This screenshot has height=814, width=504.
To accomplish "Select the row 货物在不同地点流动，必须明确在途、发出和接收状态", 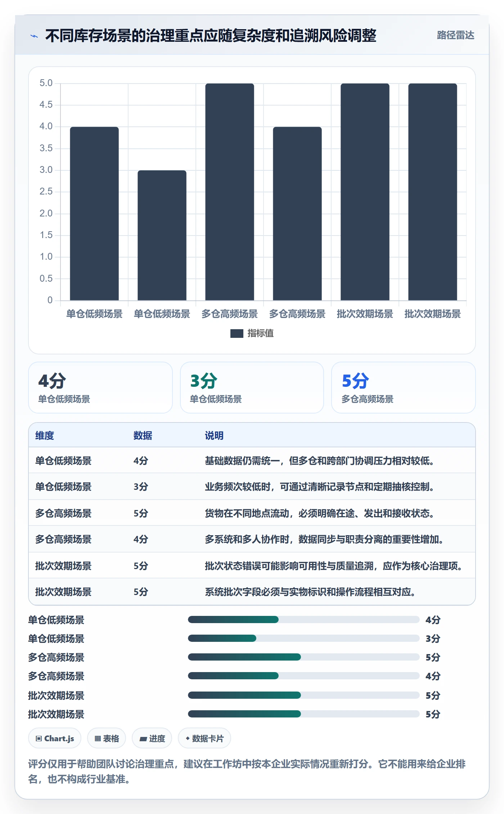I will pyautogui.click(x=252, y=513).
